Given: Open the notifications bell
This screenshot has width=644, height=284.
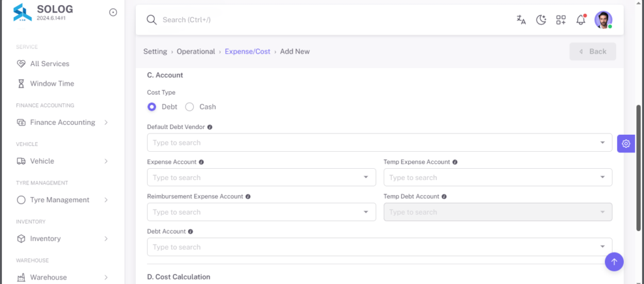Looking at the screenshot, I should point(580,20).
